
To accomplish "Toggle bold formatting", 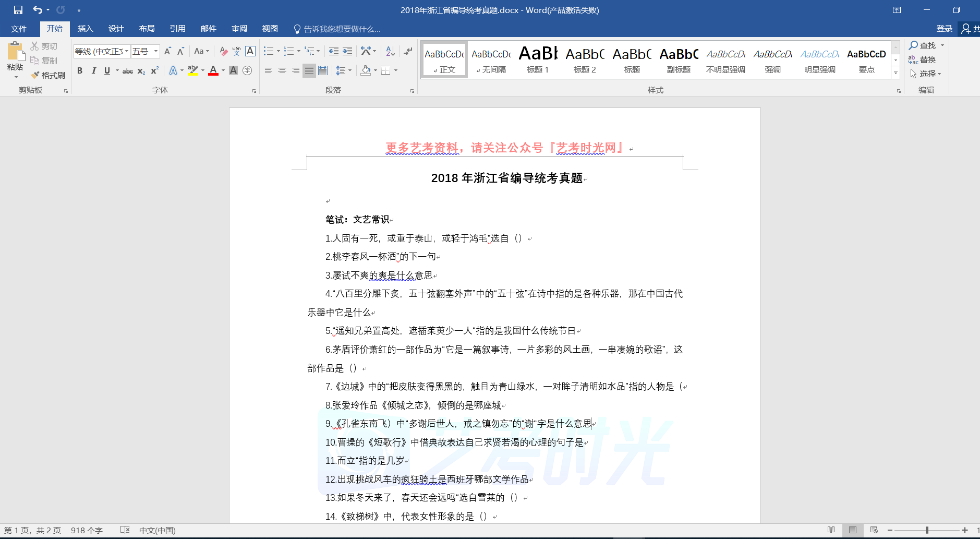I will 80,70.
